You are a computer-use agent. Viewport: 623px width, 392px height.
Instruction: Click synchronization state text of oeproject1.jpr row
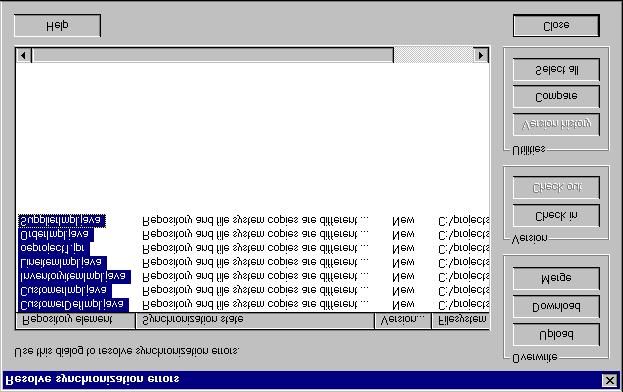255,248
